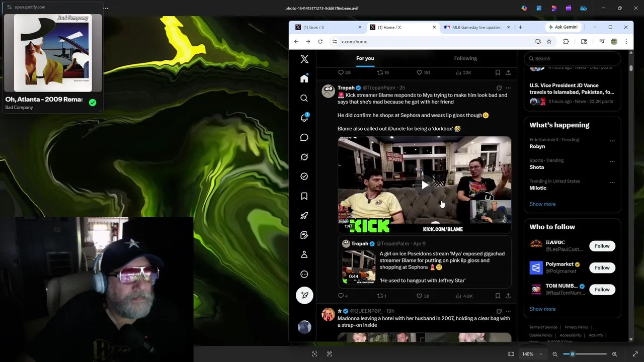Click browser Back arrow
This screenshot has height=362, width=644.
point(296,42)
